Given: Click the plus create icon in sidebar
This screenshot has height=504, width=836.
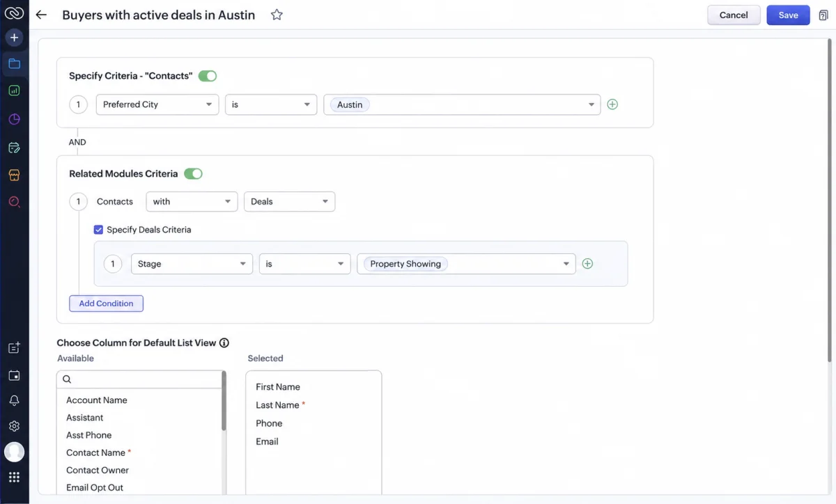Looking at the screenshot, I should pos(14,38).
